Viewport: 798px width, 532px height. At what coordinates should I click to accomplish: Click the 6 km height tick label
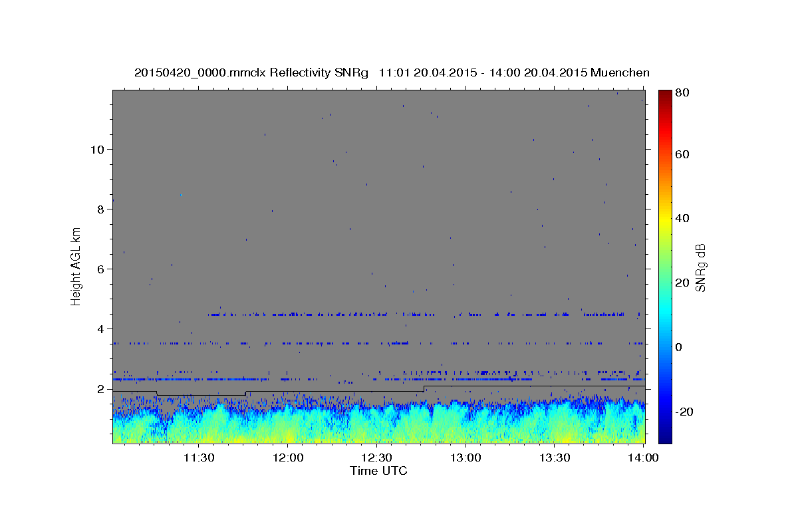[101, 269]
